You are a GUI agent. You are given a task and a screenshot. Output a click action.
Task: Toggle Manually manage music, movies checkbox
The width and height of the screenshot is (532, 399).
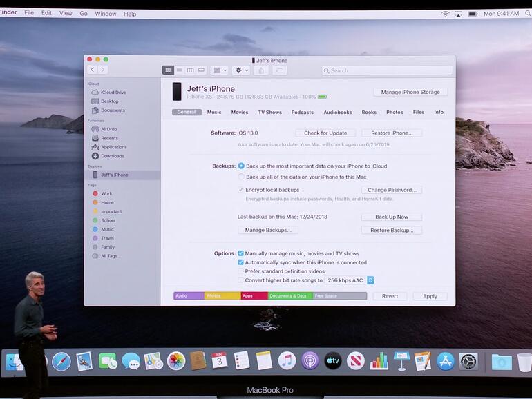click(241, 253)
